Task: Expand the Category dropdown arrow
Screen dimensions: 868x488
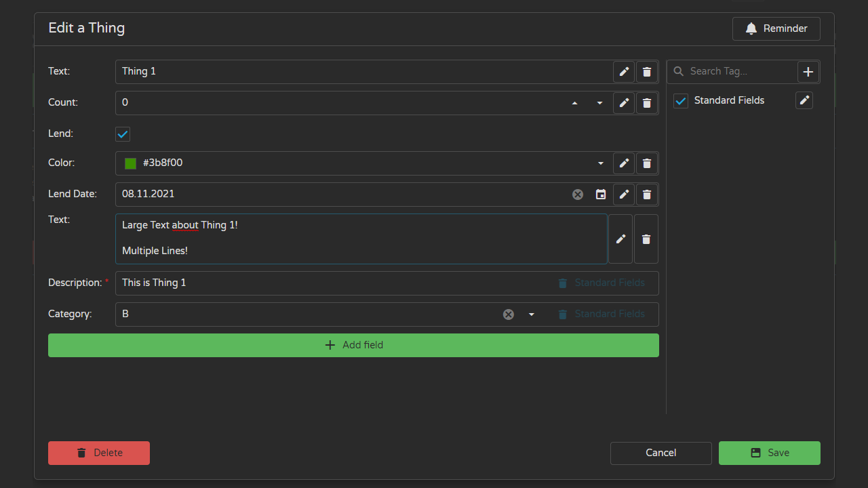Action: (x=532, y=314)
